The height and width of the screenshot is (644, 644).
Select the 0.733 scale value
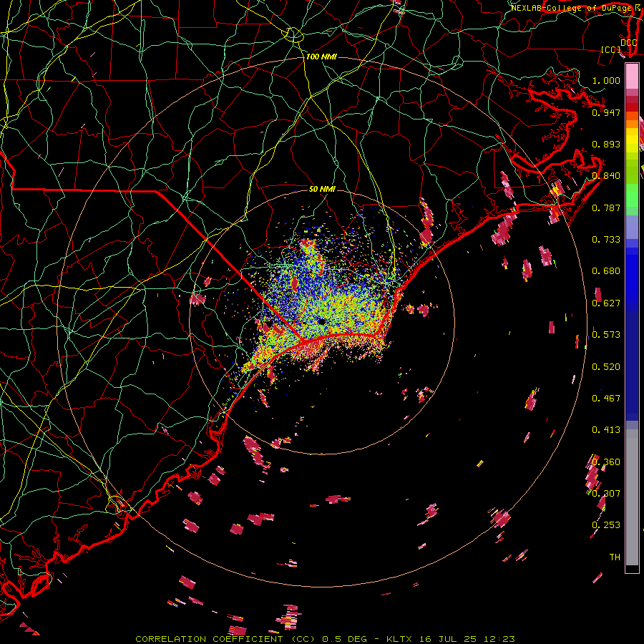coord(606,240)
